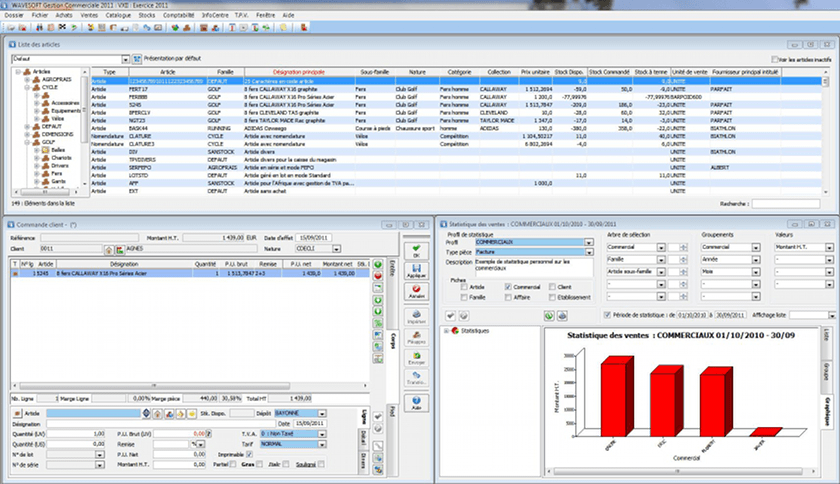Click stepper beside Commercial in Arbre de sélection
Viewport: 840px width, 484px height.
pyautogui.click(x=684, y=248)
